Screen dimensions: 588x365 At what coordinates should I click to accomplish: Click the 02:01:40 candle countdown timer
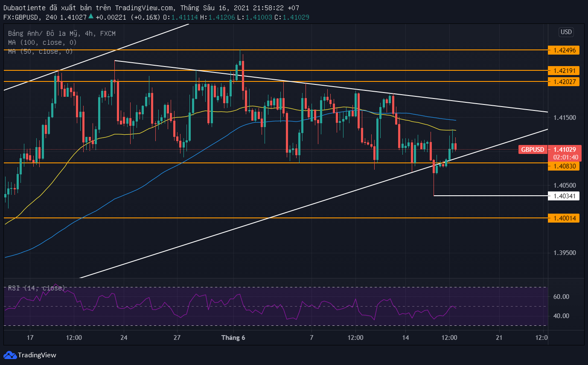[565, 157]
